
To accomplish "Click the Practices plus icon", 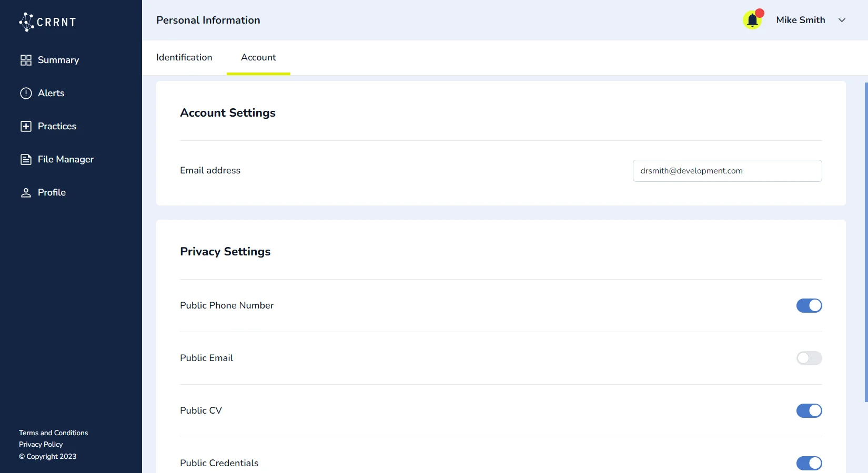I will coord(26,126).
